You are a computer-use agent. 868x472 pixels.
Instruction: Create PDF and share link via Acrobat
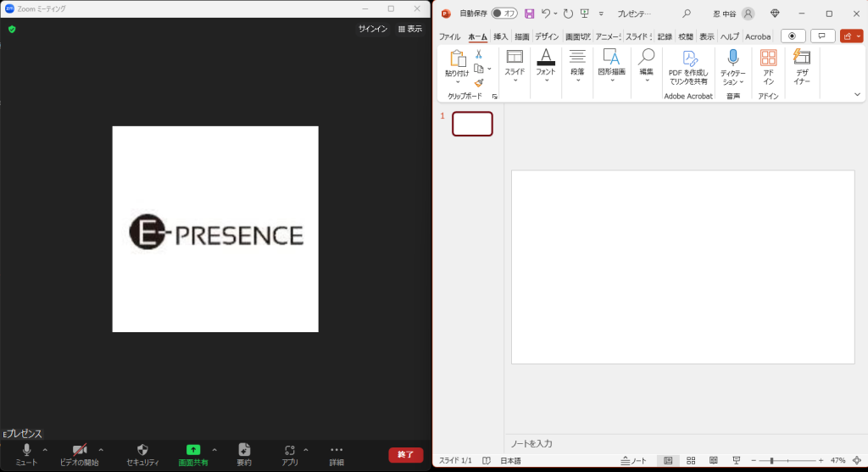688,67
